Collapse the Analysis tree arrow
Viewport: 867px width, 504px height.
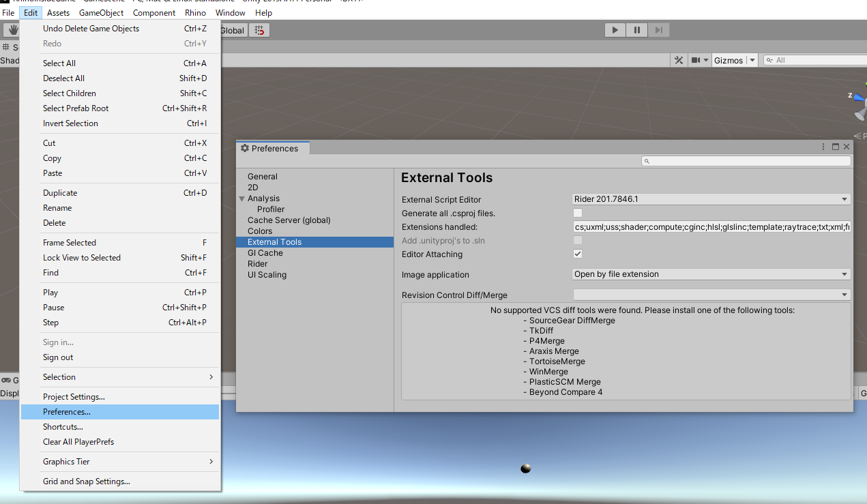(x=241, y=198)
